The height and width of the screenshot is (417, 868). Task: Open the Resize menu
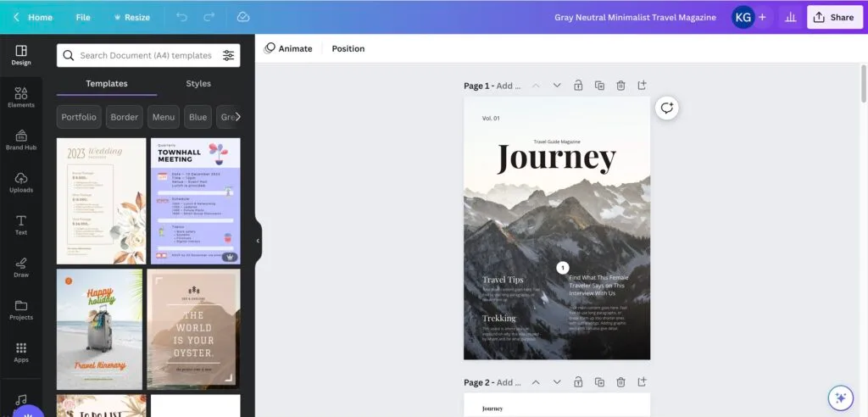(131, 17)
